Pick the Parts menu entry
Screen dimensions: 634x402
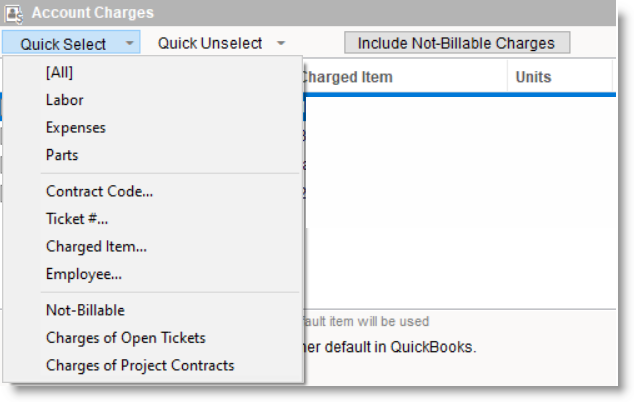coord(61,155)
